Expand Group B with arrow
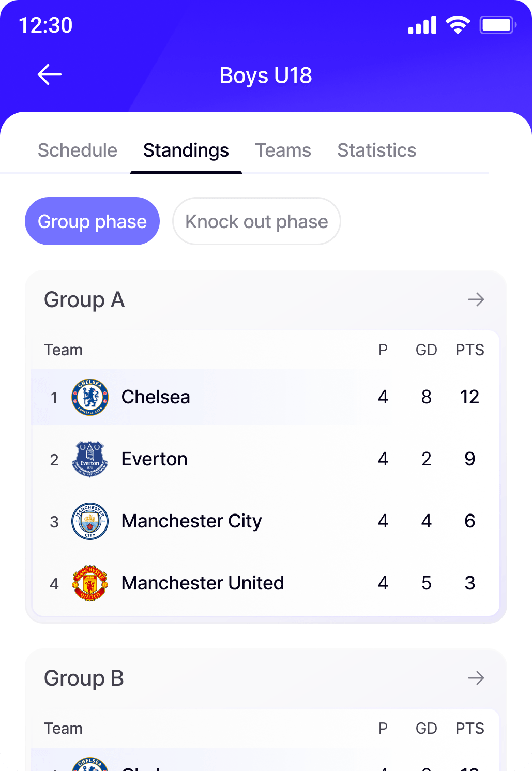Viewport: 532px width, 771px height. point(476,678)
